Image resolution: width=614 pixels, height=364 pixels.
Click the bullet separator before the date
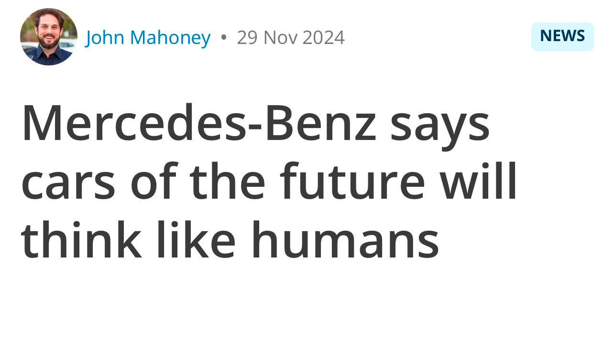[224, 37]
